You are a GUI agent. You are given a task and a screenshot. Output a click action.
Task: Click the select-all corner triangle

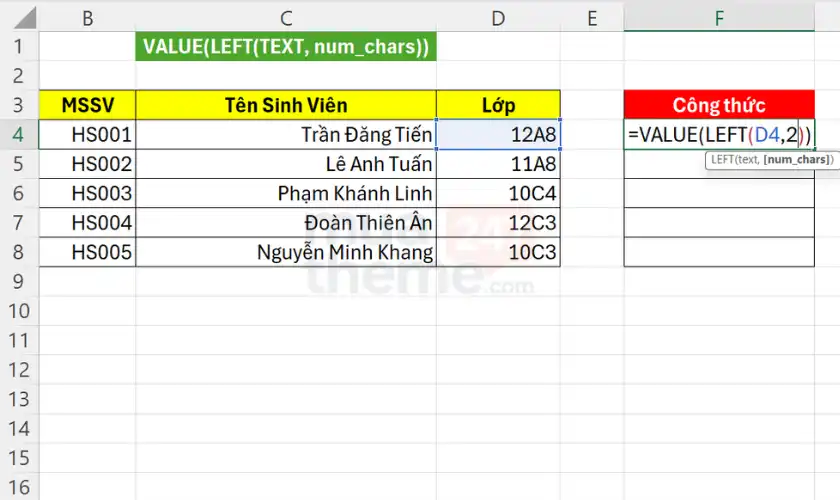point(25,18)
